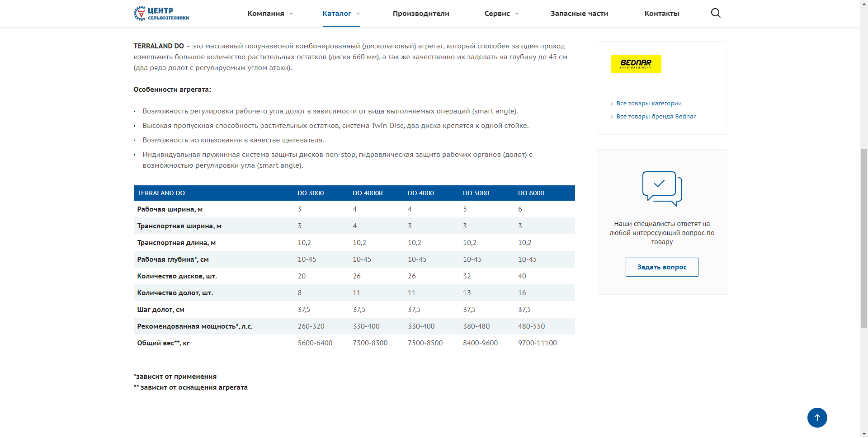Image resolution: width=868 pixels, height=438 pixels.
Task: Click the bold TERRALAND DO intro text
Action: (x=159, y=46)
